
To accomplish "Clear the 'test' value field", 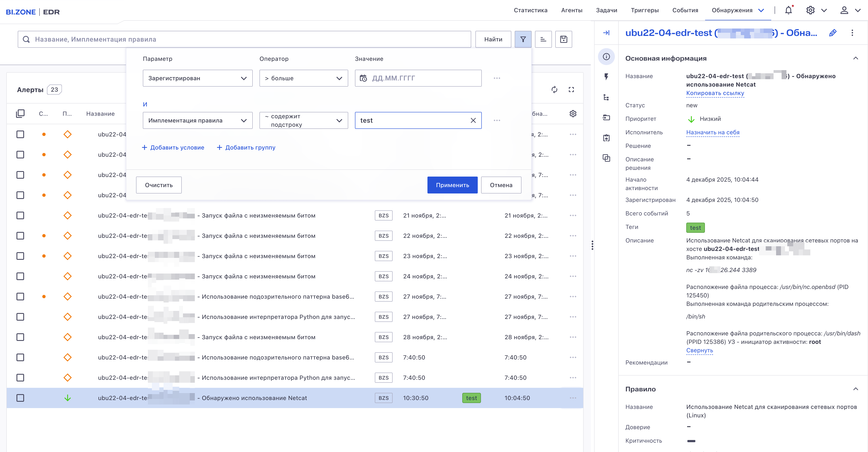I will click(x=473, y=121).
